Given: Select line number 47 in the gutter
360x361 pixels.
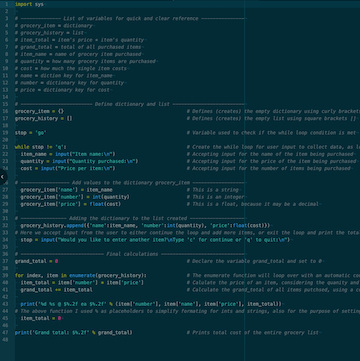Looking at the screenshot, I should (x=6, y=333).
